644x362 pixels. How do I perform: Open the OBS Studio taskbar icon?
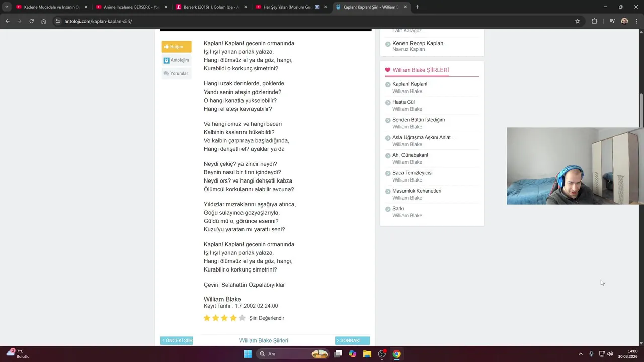[382, 354]
